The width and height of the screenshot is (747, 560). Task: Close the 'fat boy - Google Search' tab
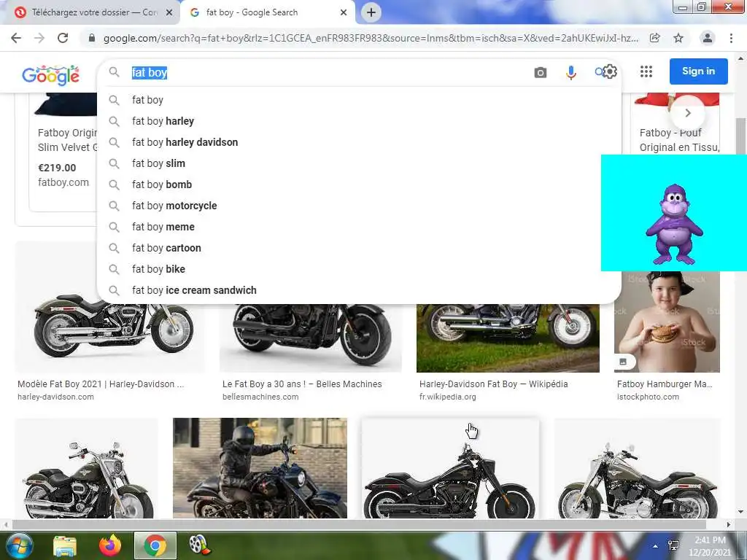coord(344,12)
